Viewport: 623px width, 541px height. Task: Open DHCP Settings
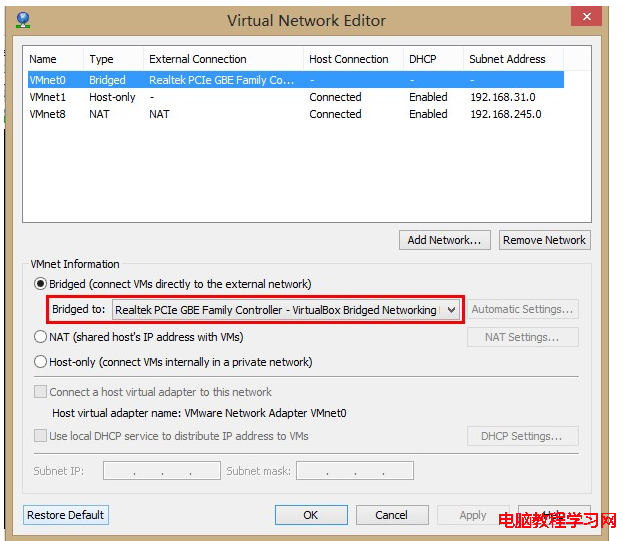click(x=522, y=436)
